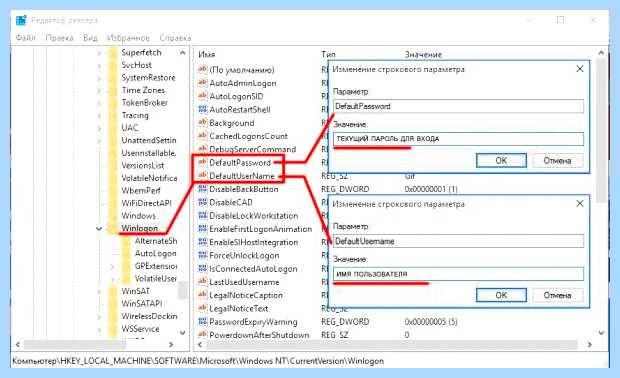Click the string icon of CachedLogonsCount

202,136
